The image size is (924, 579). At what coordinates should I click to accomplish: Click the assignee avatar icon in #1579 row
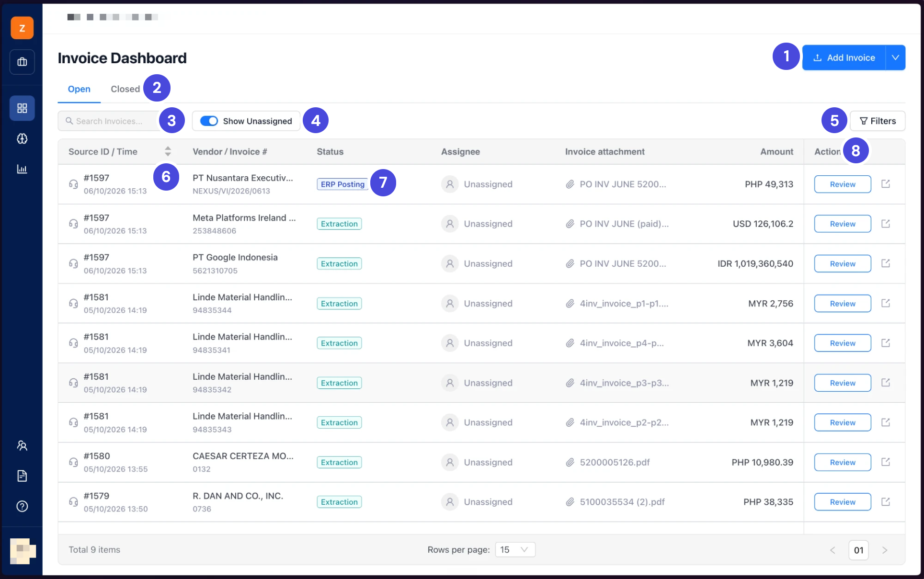click(450, 502)
